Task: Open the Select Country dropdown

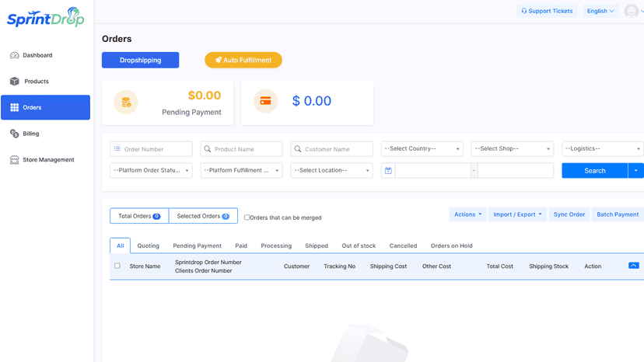Action: 422,148
